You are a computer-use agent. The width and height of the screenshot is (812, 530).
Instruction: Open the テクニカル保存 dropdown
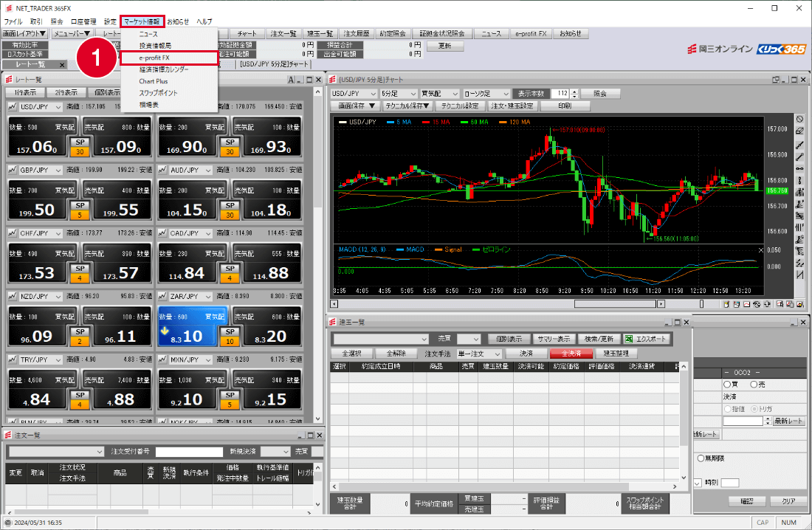click(x=407, y=106)
